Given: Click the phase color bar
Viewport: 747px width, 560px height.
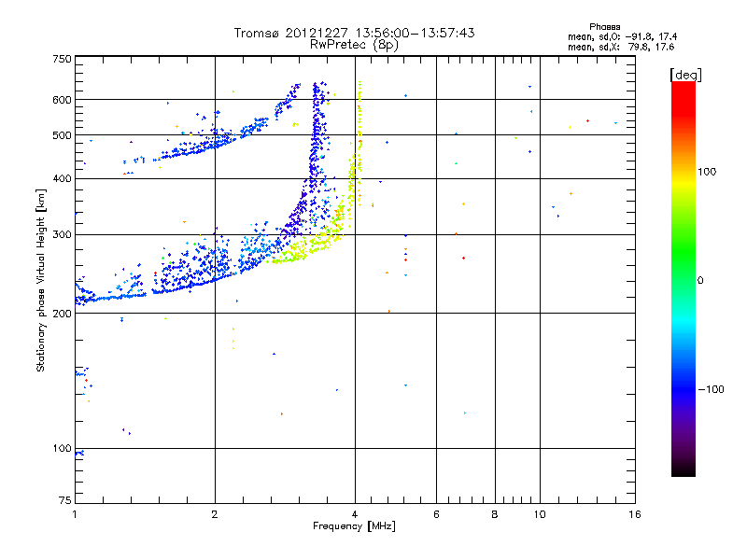Looking at the screenshot, I should click(684, 278).
